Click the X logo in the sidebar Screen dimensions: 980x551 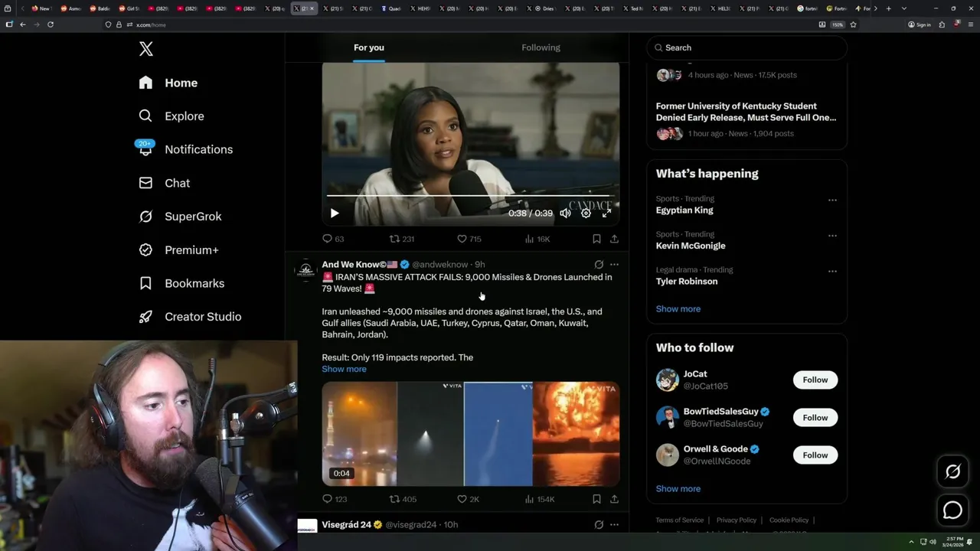click(x=146, y=49)
